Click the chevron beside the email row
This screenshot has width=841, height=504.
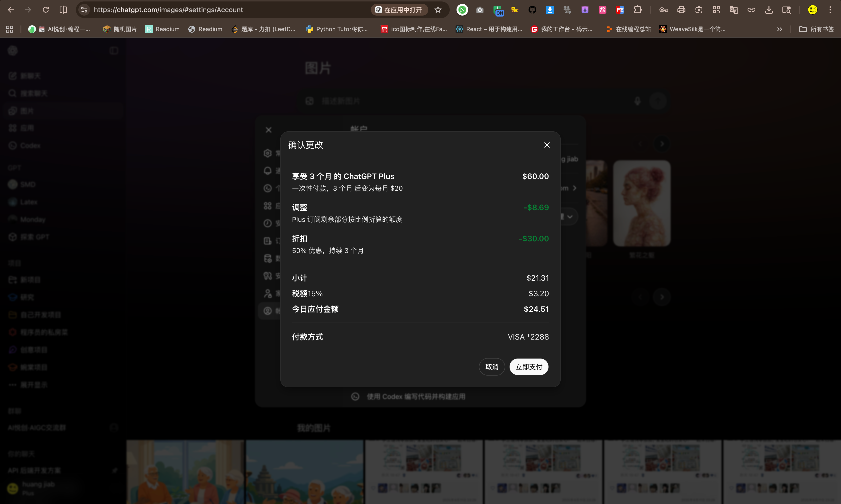click(x=574, y=188)
